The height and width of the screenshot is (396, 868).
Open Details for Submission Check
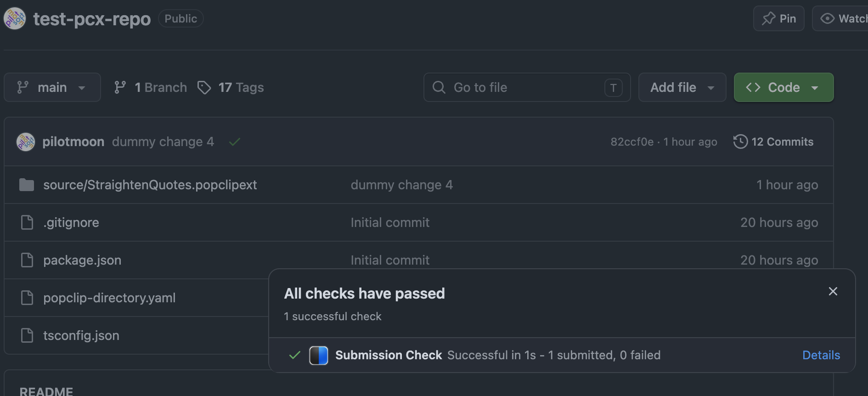click(821, 355)
